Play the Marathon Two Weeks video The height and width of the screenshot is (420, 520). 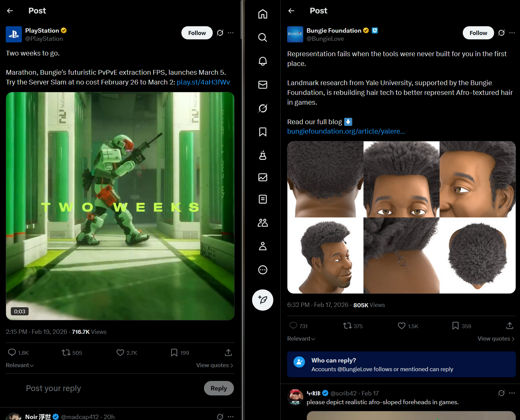(x=120, y=206)
